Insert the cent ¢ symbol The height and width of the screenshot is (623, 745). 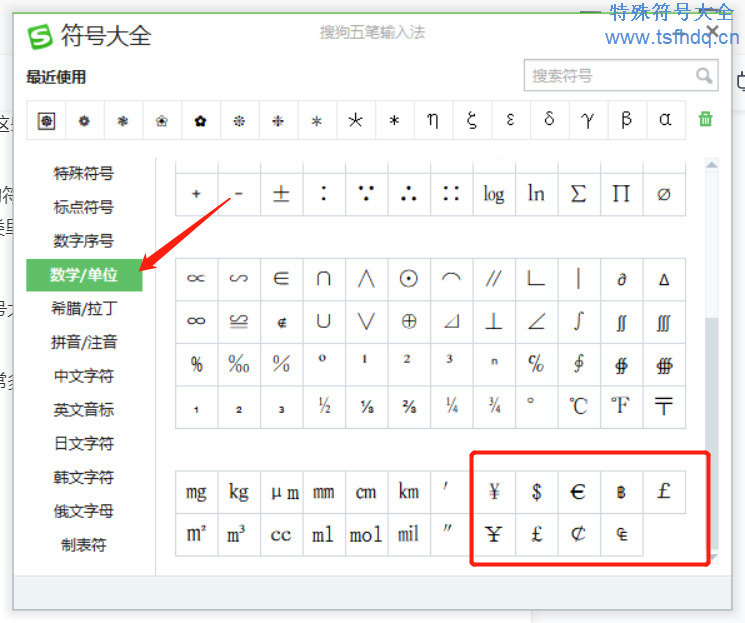[579, 535]
